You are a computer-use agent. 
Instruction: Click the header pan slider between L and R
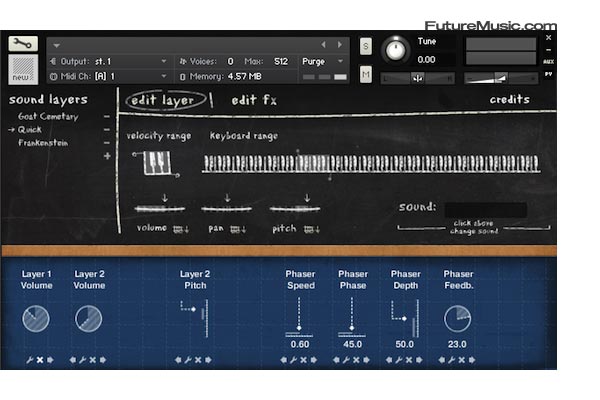point(417,78)
